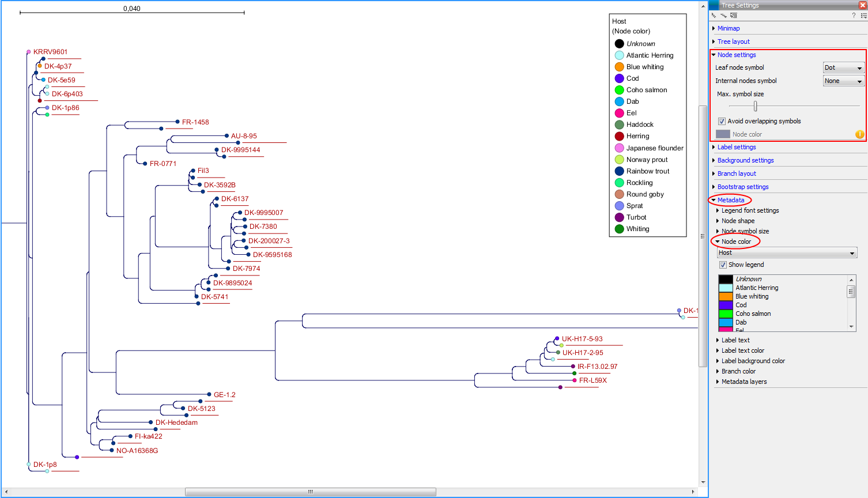This screenshot has height=498, width=868.
Task: Click the expand all groups icon
Action: [x=714, y=16]
